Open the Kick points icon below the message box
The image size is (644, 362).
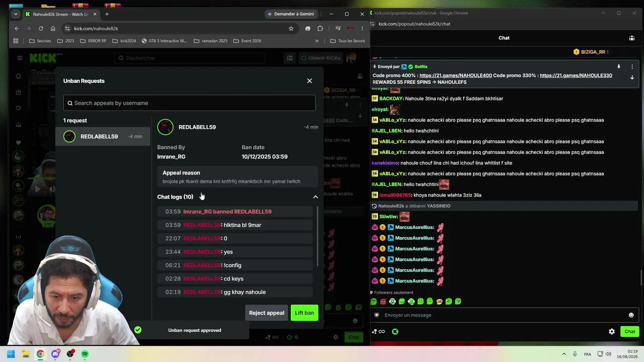pos(395,332)
